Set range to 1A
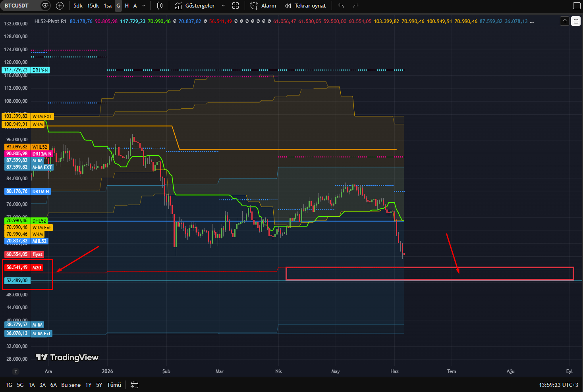Screen dimensions: 583x392 32,385
